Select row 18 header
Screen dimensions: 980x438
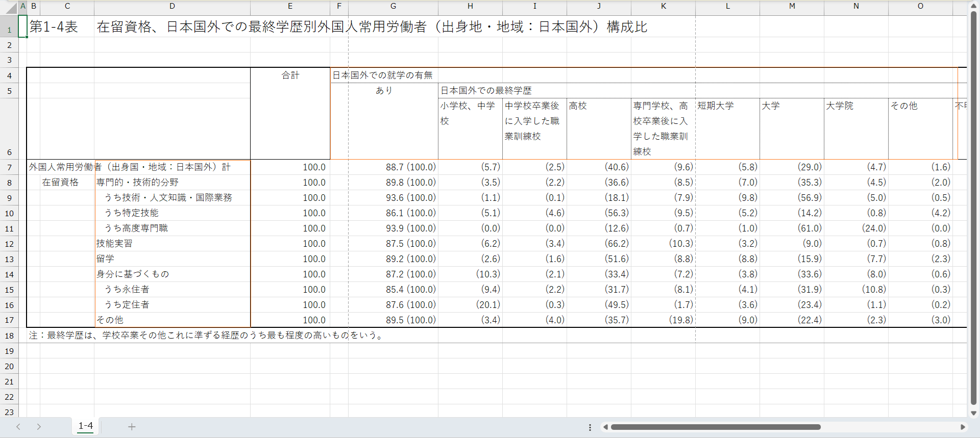coord(9,336)
